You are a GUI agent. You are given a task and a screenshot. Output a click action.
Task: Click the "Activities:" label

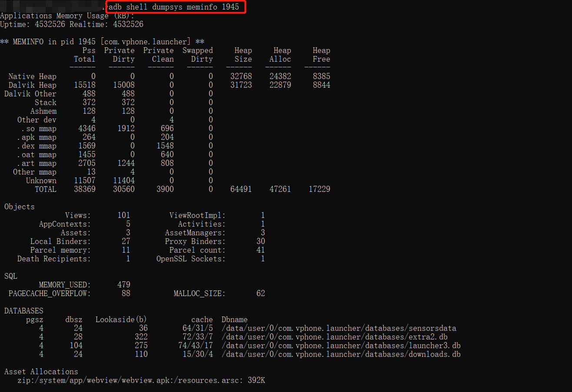[202, 224]
